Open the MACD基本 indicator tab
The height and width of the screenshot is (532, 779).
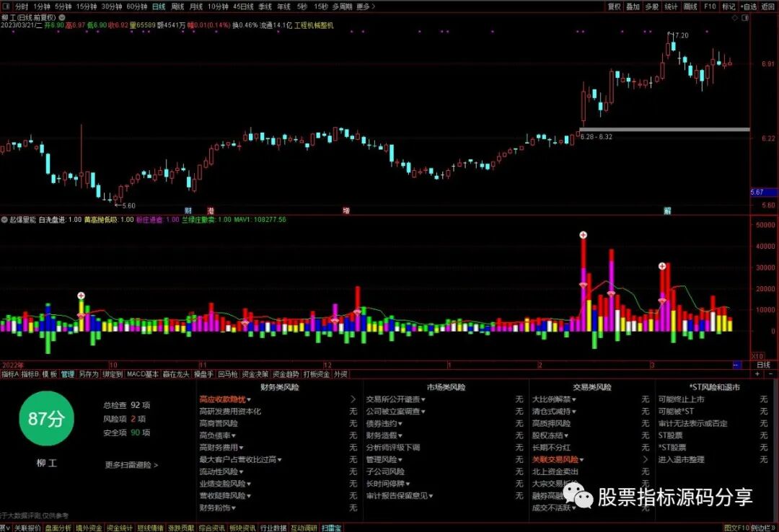pos(143,374)
